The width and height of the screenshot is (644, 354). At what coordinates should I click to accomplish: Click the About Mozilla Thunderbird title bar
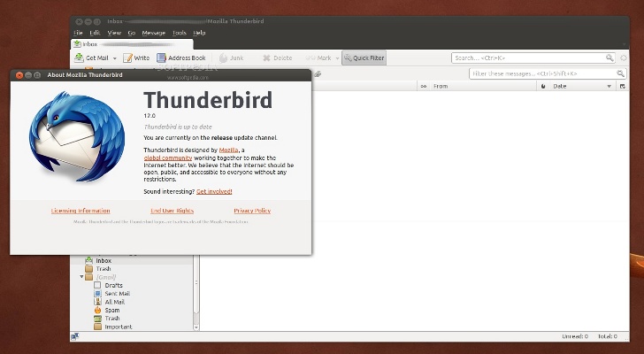pos(161,74)
